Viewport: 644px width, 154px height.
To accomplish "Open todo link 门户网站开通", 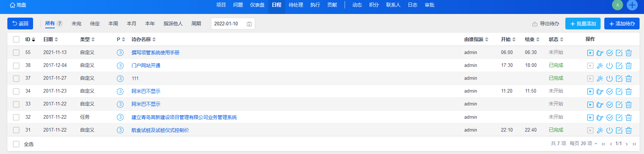I will [x=146, y=65].
